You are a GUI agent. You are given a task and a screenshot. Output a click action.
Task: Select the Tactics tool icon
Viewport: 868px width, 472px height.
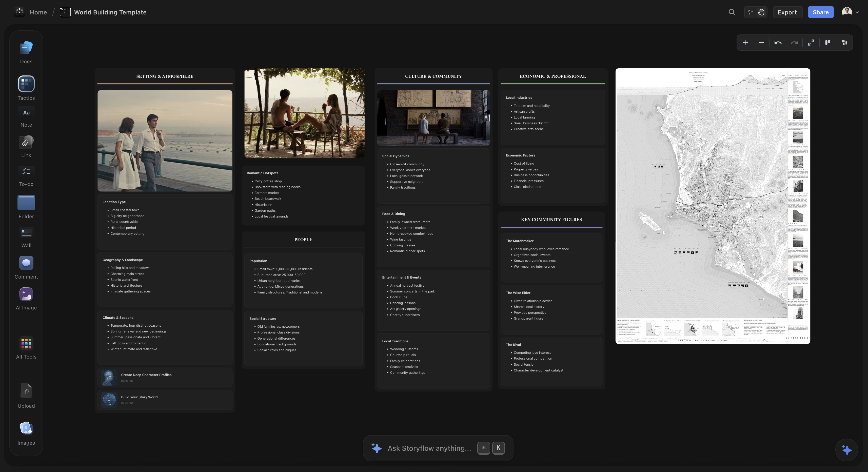point(26,84)
